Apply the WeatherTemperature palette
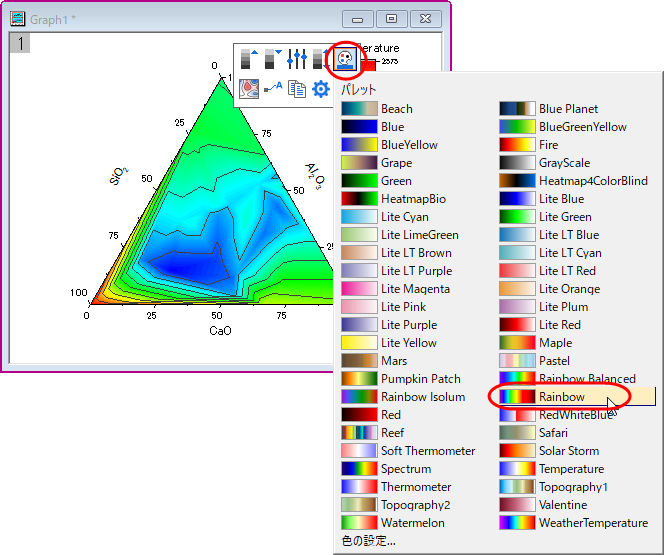The height and width of the screenshot is (555, 664). 574,523
